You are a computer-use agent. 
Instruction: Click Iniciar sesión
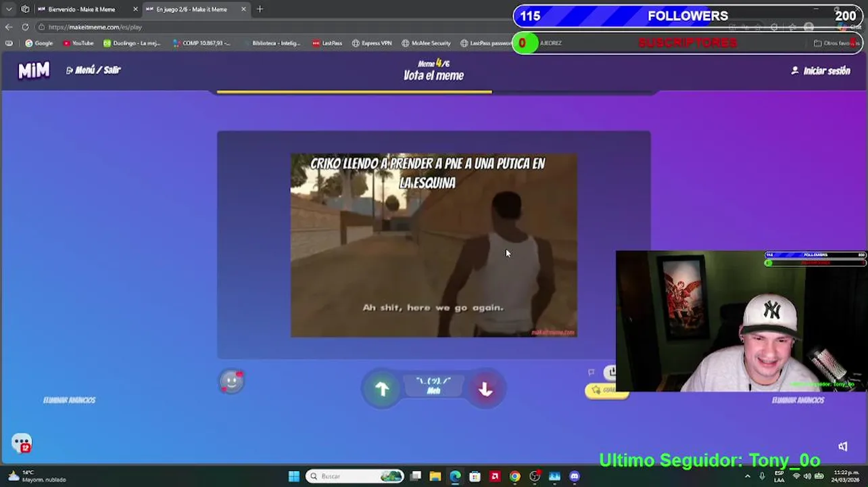(821, 71)
